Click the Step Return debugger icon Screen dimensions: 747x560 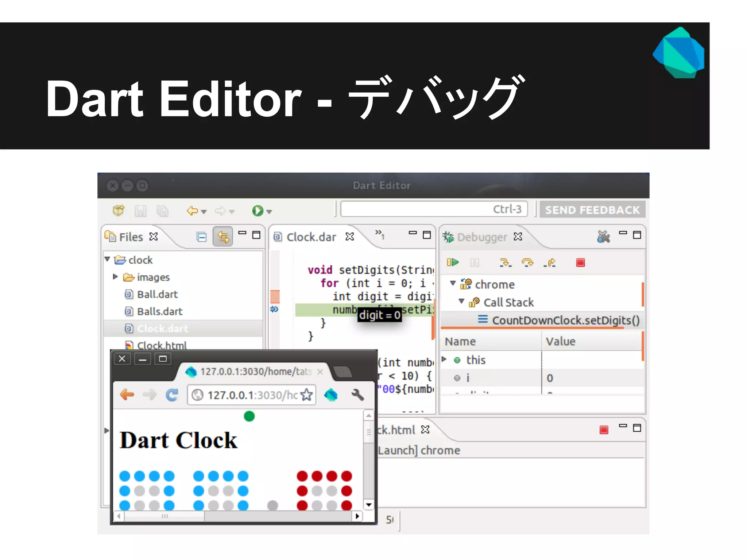pos(550,262)
